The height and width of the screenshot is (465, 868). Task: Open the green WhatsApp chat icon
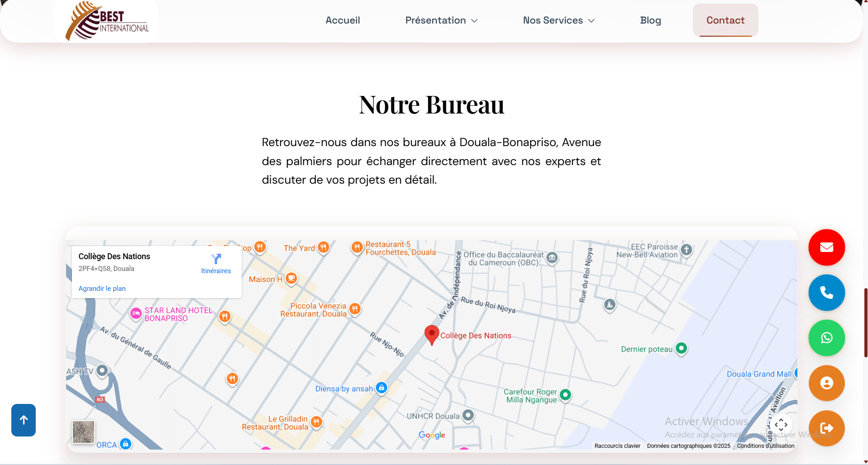(x=826, y=338)
